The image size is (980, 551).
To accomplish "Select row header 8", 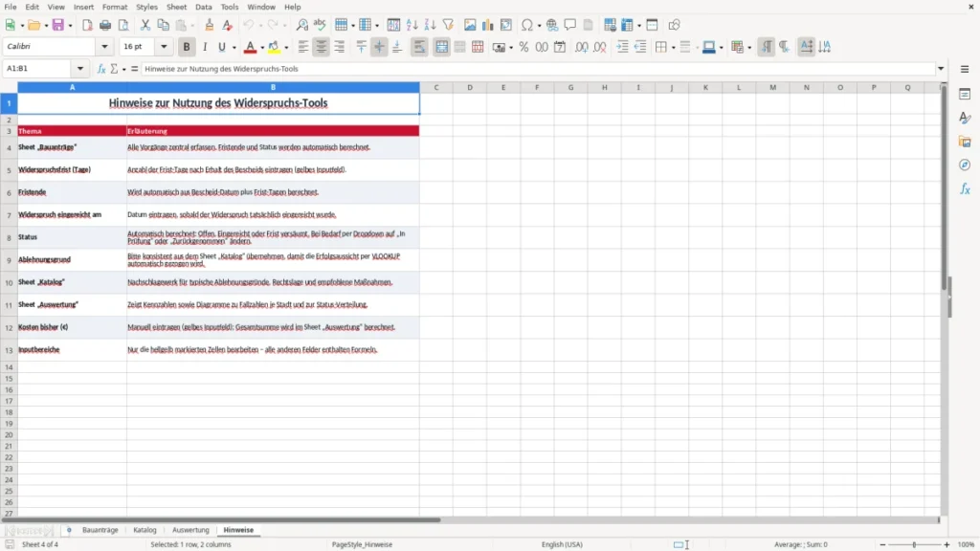I will tap(9, 237).
